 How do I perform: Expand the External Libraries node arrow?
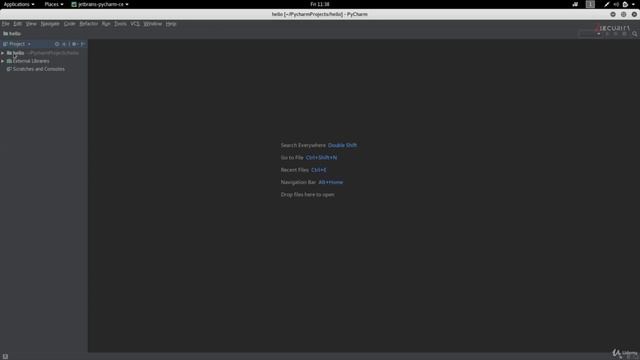click(x=3, y=61)
